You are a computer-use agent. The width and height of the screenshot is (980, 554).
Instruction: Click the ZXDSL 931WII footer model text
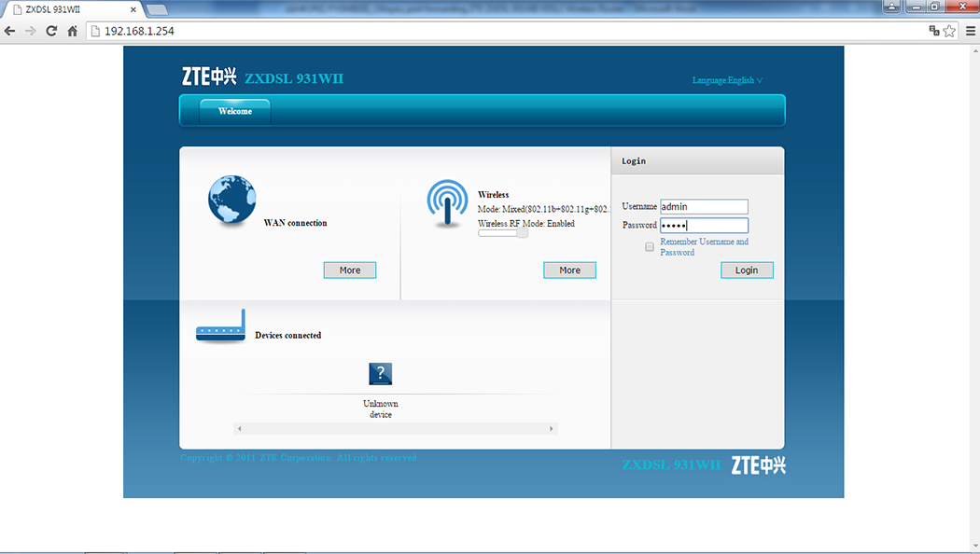(671, 464)
